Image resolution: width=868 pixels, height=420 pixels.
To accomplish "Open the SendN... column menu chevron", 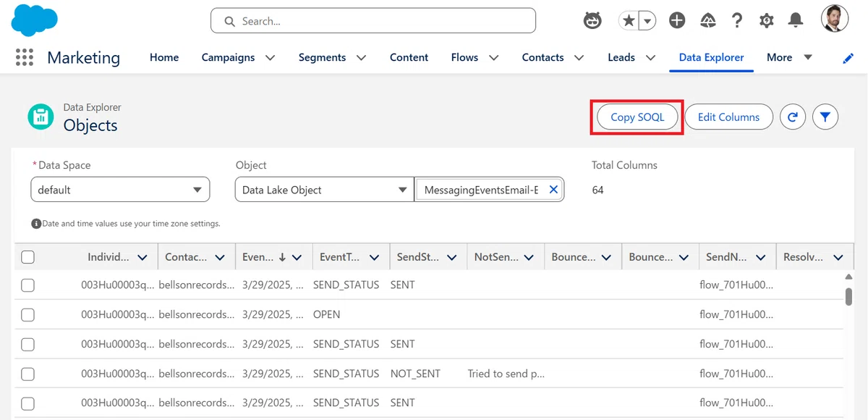I will click(x=761, y=257).
